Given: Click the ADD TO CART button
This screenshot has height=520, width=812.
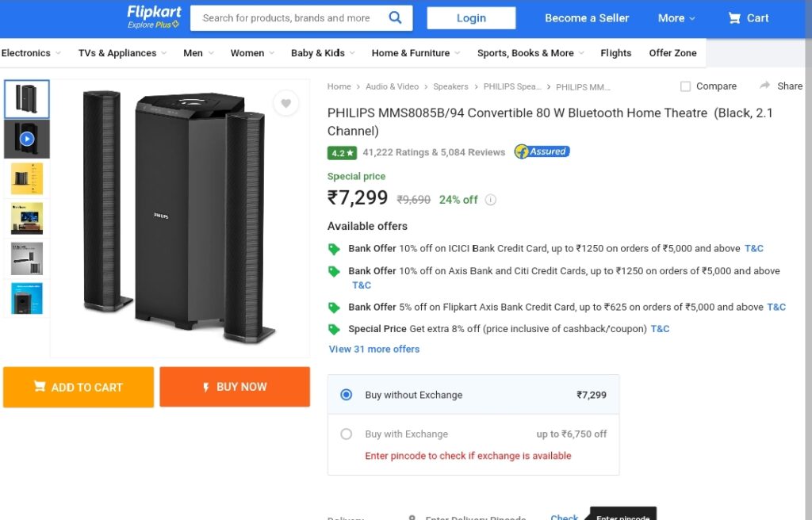Looking at the screenshot, I should (79, 387).
